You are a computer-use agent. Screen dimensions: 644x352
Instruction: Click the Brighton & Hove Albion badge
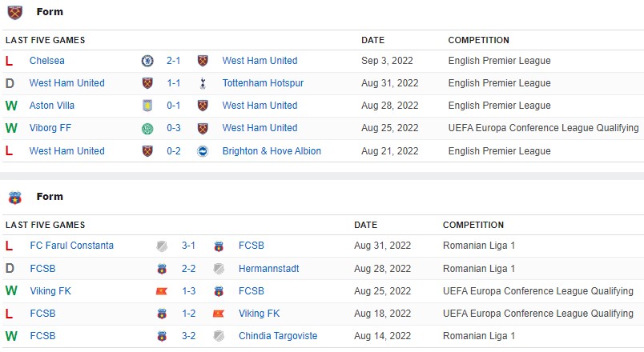pyautogui.click(x=203, y=151)
